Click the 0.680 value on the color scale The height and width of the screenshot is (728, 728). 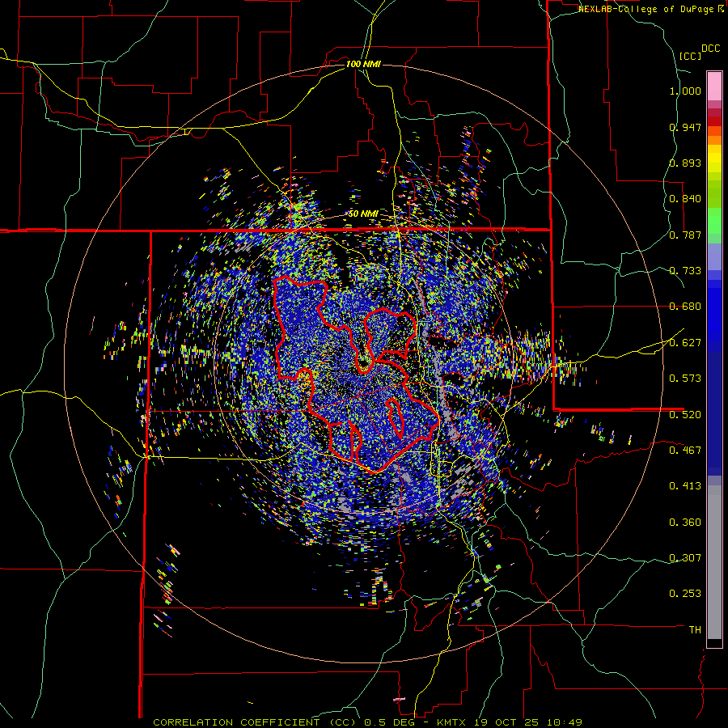(685, 307)
